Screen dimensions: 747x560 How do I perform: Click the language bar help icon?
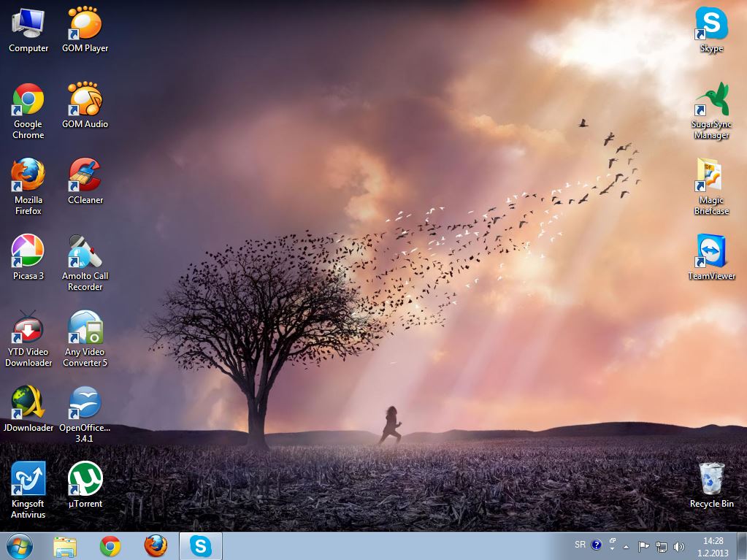point(596,545)
